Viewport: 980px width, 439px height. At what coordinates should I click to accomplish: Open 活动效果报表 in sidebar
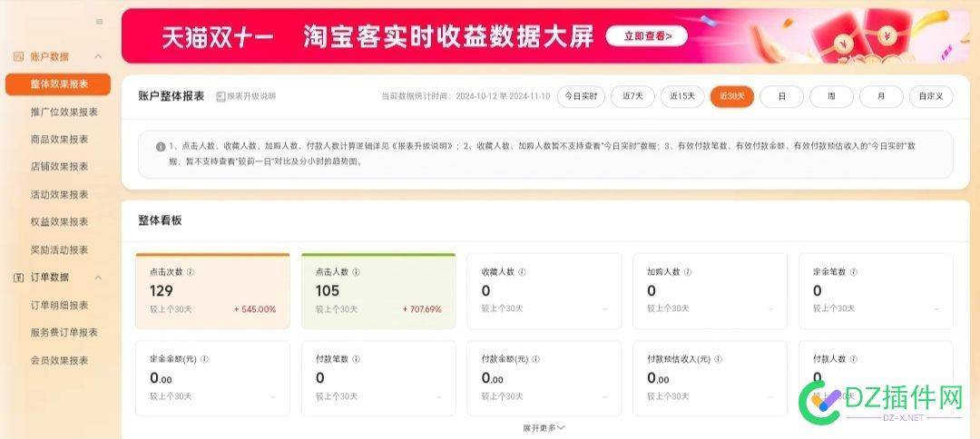[x=59, y=195]
